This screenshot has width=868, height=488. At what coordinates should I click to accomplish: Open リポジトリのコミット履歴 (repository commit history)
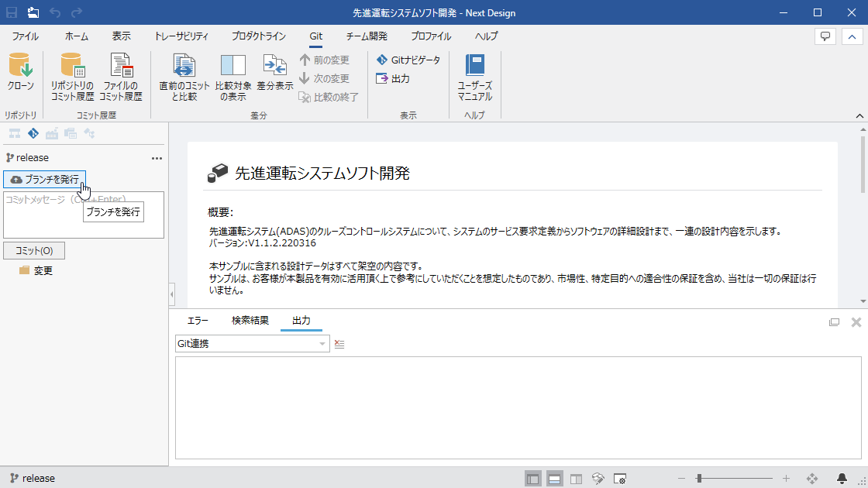point(73,77)
